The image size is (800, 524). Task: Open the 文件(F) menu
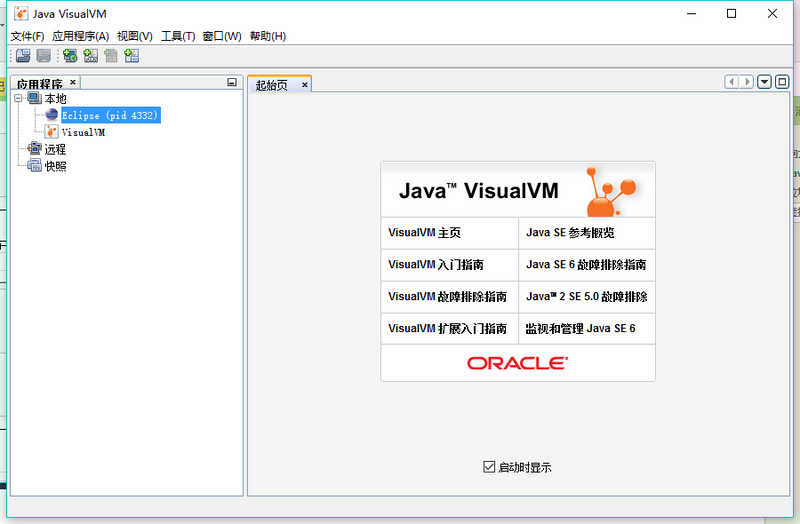pos(28,36)
